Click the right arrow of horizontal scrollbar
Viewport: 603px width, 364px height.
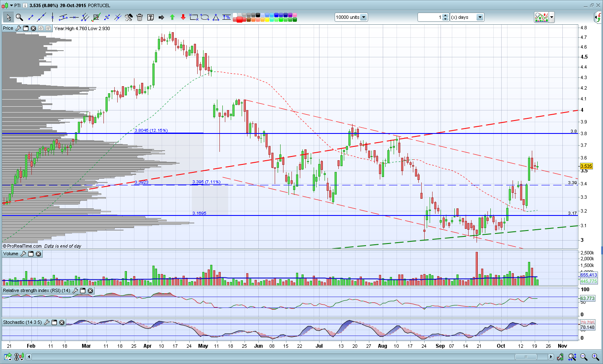click(x=551, y=357)
